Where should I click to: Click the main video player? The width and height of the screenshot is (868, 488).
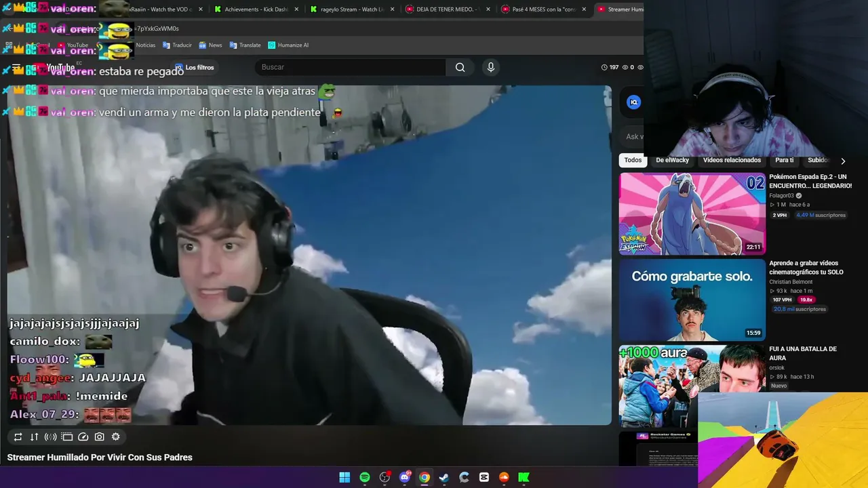point(309,256)
